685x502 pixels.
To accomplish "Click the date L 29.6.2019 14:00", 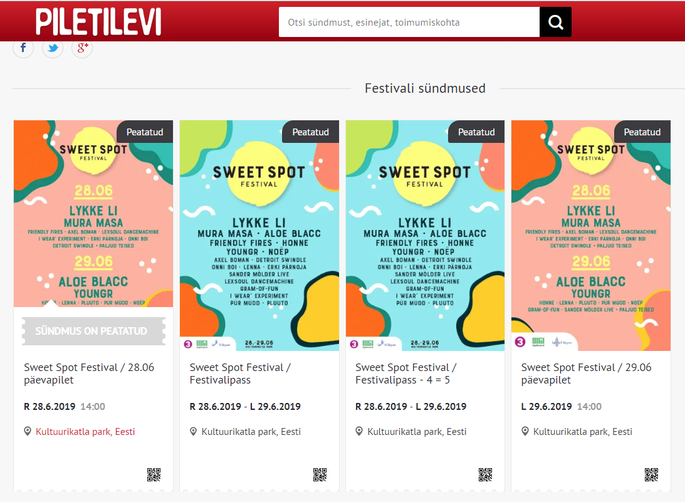I will click(561, 406).
